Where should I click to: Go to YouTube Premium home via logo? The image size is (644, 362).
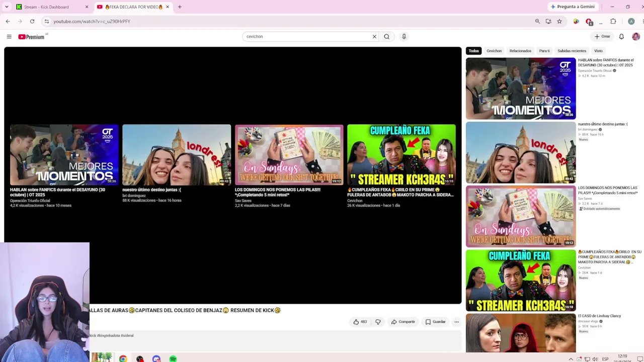[31, 37]
